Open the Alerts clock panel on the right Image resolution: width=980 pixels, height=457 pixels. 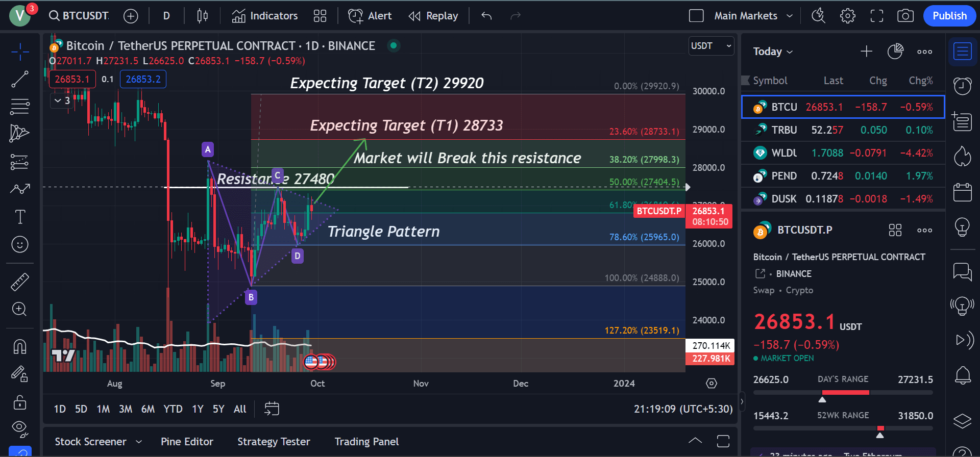coord(963,86)
